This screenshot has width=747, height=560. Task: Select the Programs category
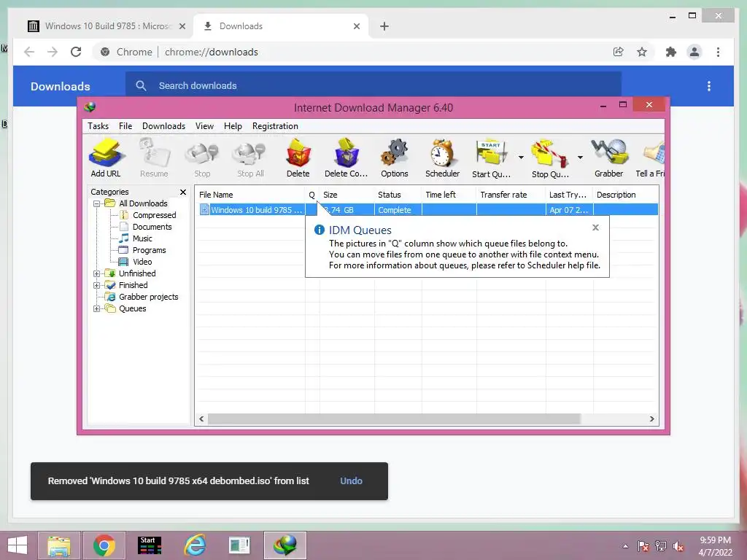(x=149, y=251)
